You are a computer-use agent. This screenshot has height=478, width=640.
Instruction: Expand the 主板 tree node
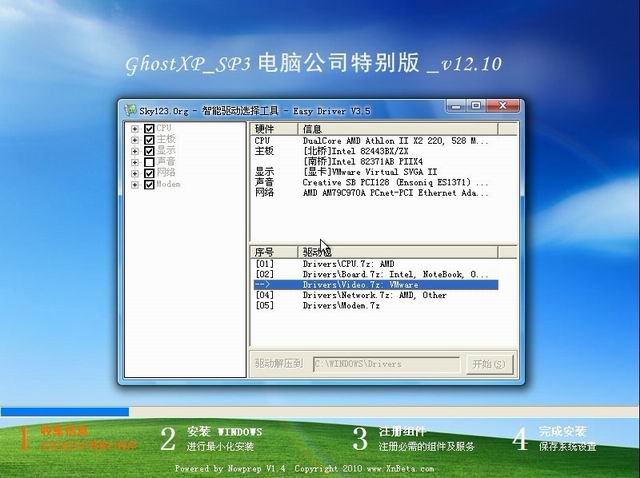point(135,140)
